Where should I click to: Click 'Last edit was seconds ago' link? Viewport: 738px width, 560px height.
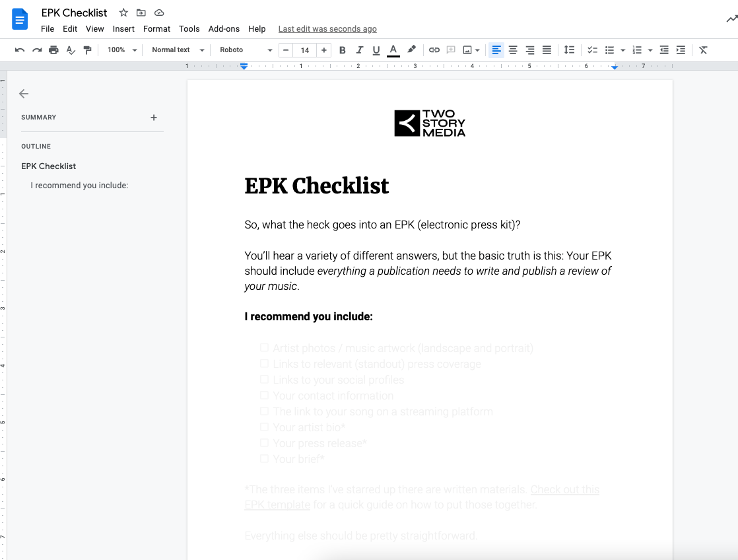(327, 29)
